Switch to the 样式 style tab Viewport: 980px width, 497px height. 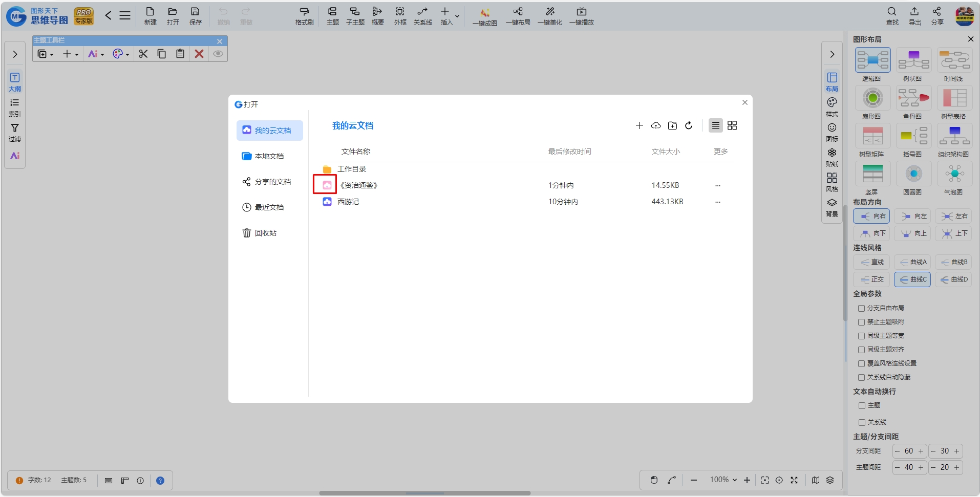click(832, 107)
